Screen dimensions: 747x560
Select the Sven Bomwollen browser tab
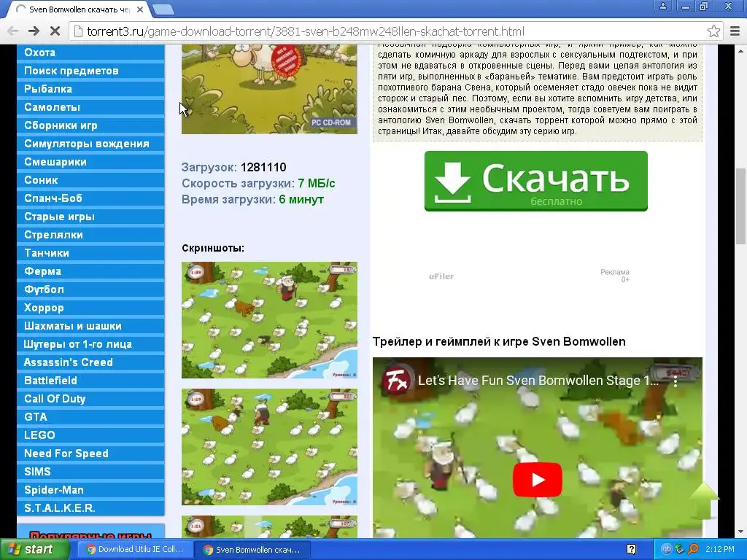(x=79, y=9)
